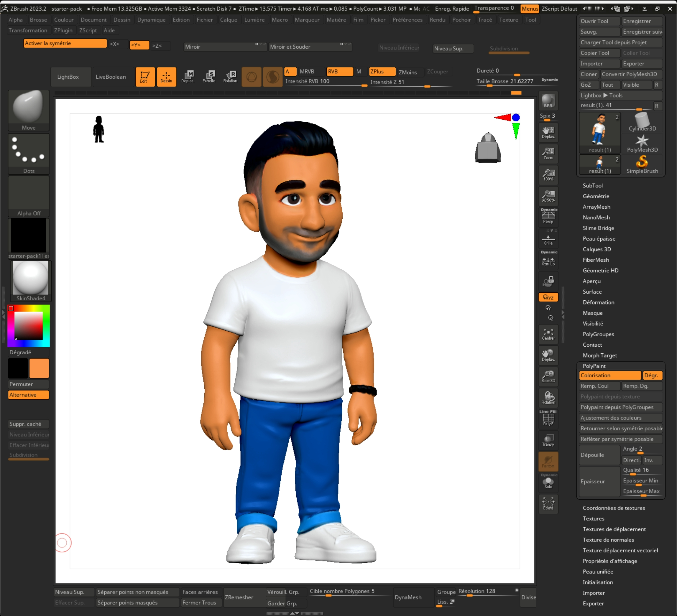
Task: Collapse the PolyPaint section header
Action: [x=594, y=366]
